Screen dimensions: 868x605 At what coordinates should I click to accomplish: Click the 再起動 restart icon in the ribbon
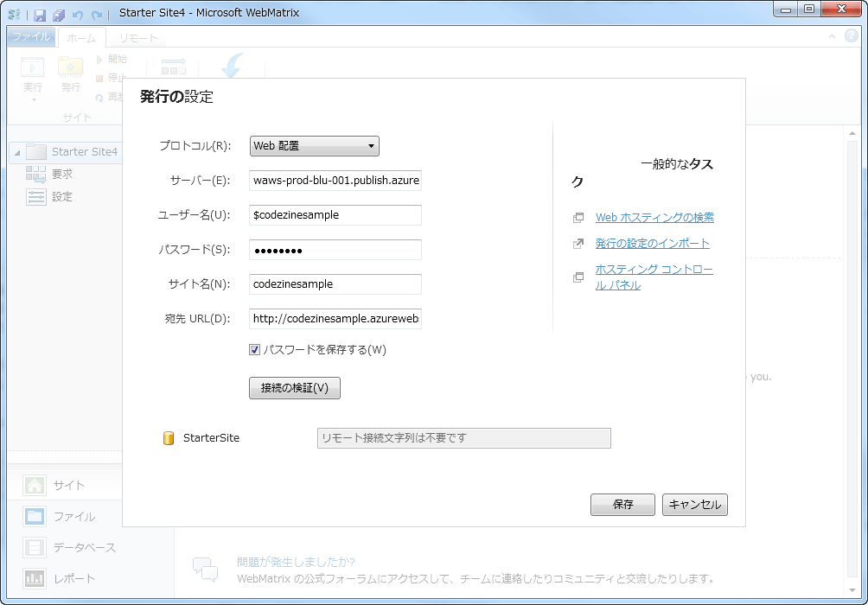[x=99, y=98]
